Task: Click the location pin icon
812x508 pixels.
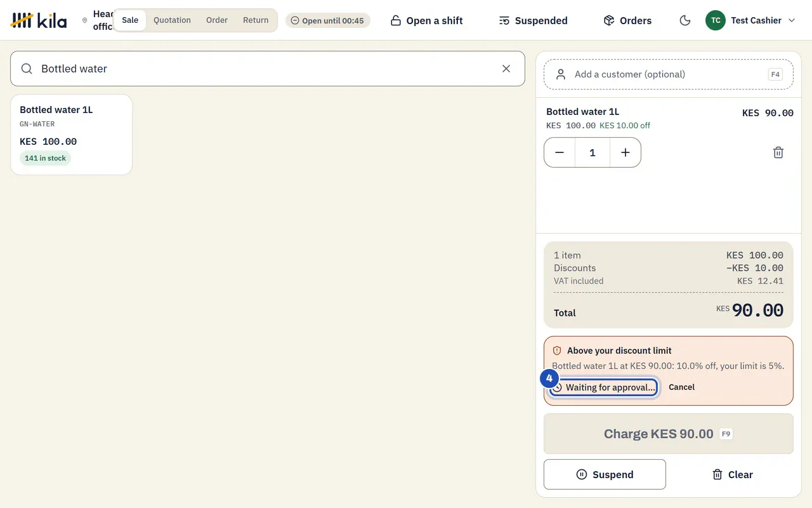Action: (85, 20)
